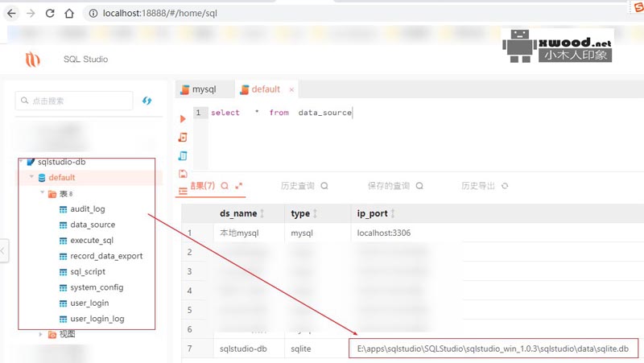Click in the SQL editor query line

point(281,113)
